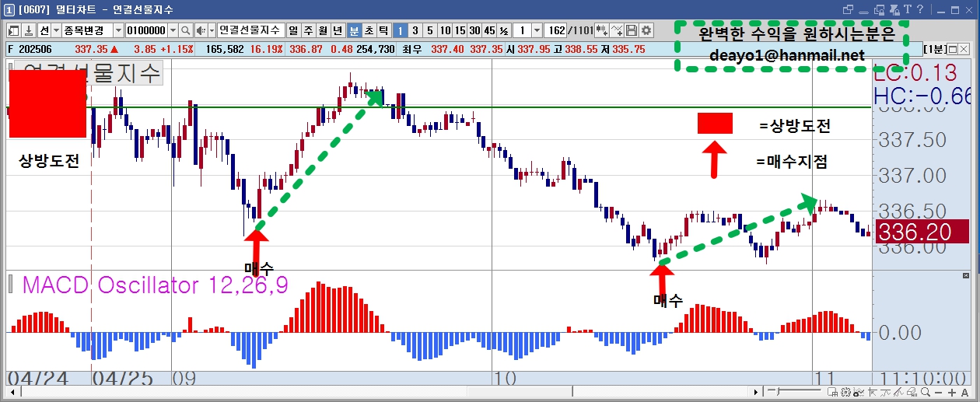Click the copy window icon in title bar
980x402 pixels.
tap(879, 10)
